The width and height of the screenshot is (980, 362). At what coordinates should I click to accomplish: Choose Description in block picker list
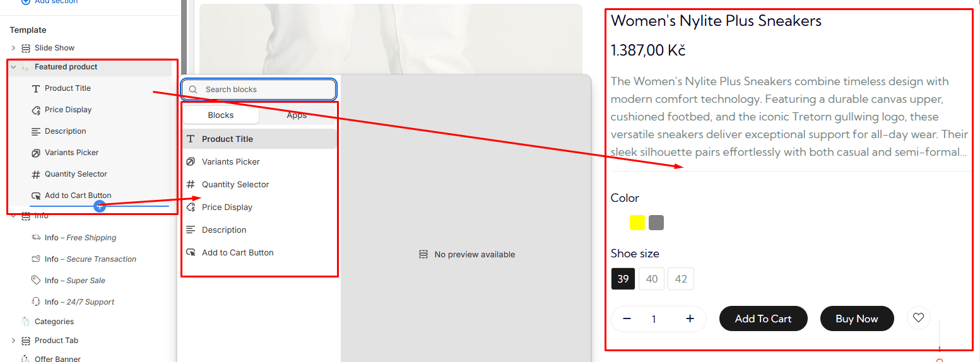click(x=259, y=230)
